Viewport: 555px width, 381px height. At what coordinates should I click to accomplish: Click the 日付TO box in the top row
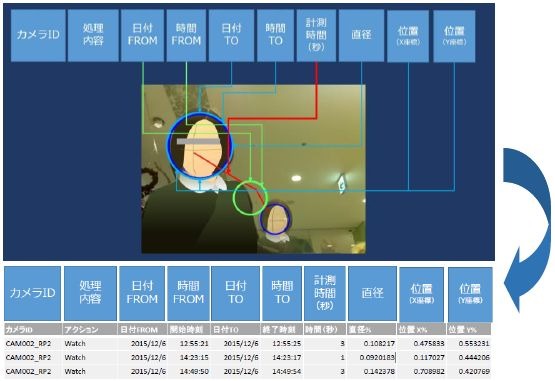coord(231,35)
